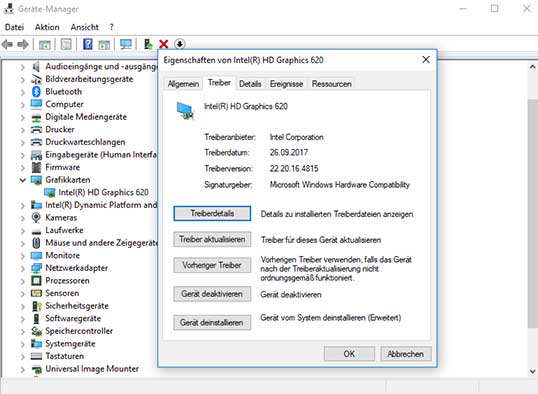Click the Vorheriger Treiber button
The image size is (538, 394).
pos(212,265)
